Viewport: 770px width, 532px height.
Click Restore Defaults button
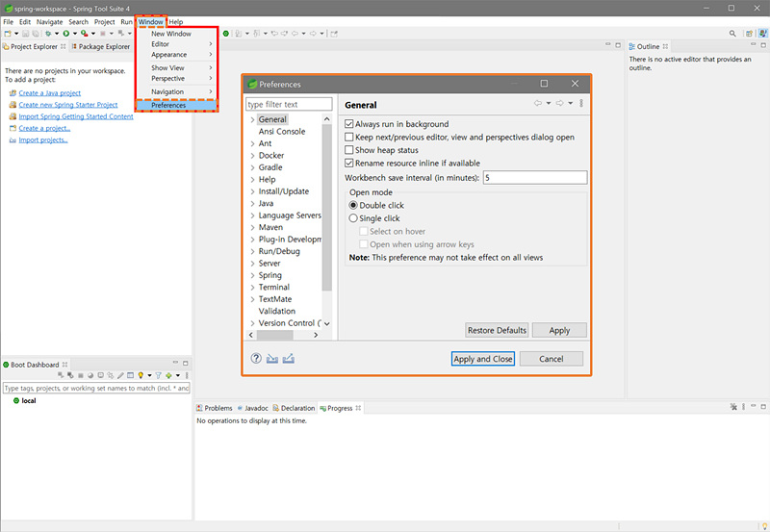tap(497, 330)
